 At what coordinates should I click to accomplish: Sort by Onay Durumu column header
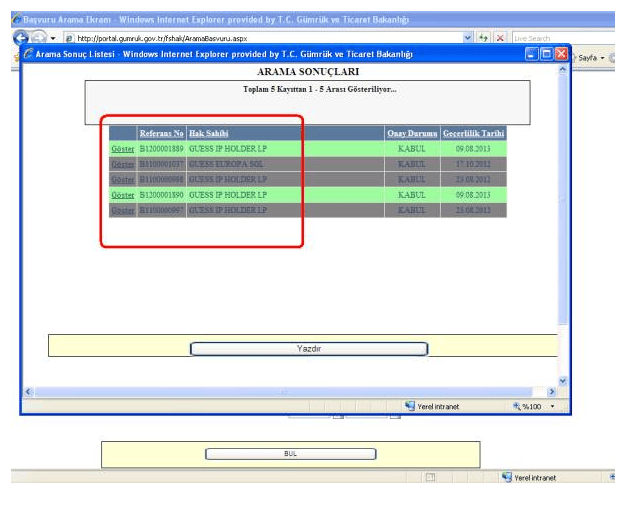pos(411,133)
